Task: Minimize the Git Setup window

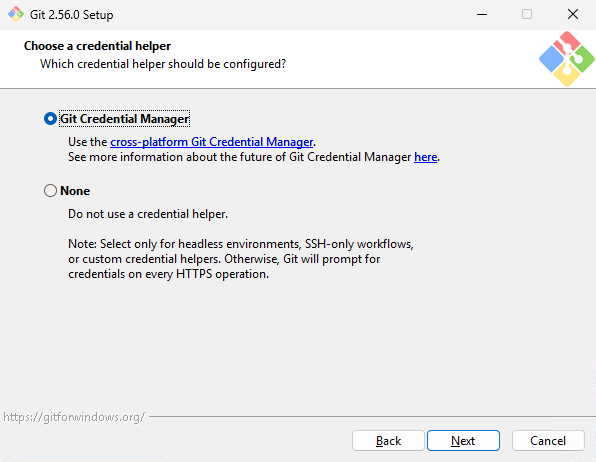Action: pos(482,14)
